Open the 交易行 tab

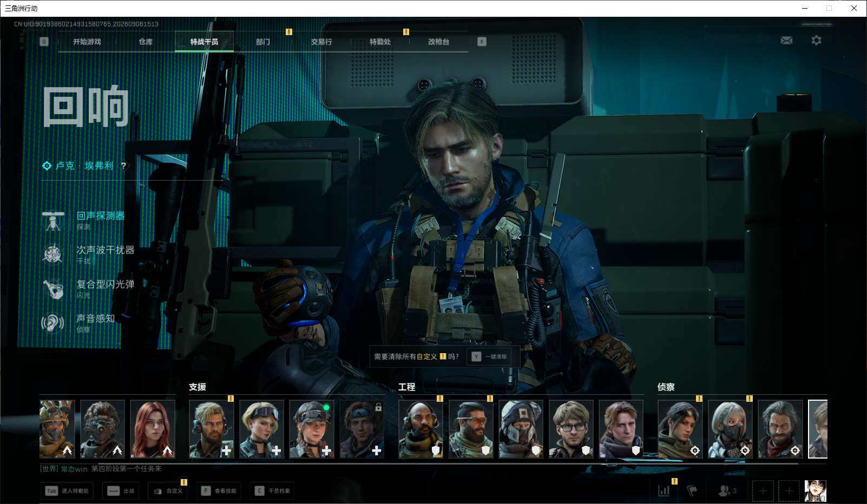coord(321,42)
